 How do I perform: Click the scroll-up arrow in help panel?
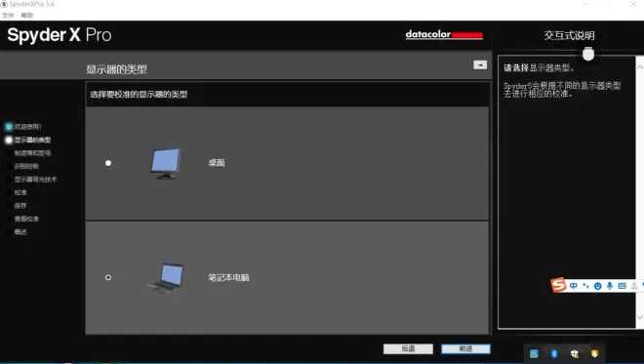pos(640,66)
